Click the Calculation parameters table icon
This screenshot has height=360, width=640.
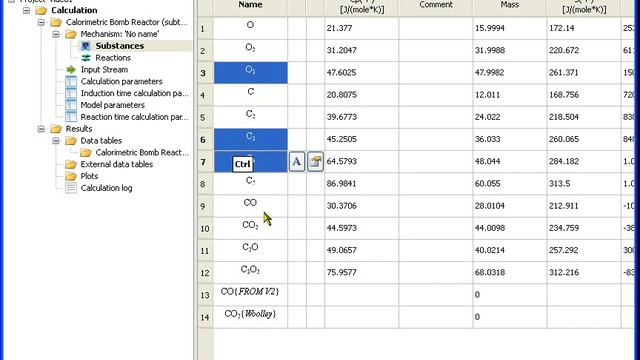pos(71,81)
